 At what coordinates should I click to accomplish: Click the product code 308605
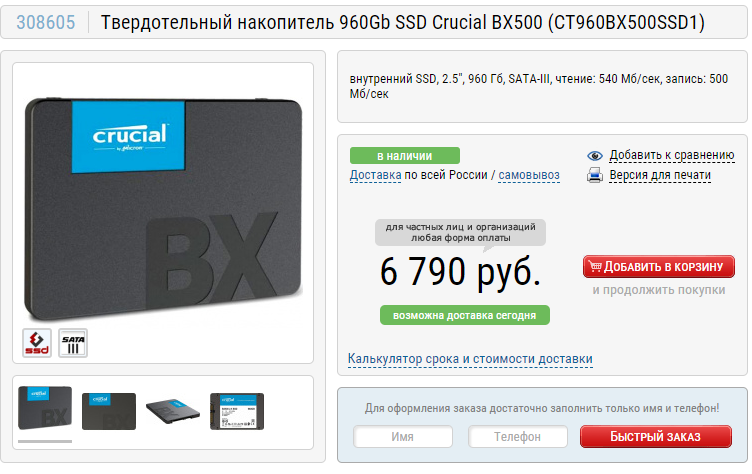(x=46, y=23)
